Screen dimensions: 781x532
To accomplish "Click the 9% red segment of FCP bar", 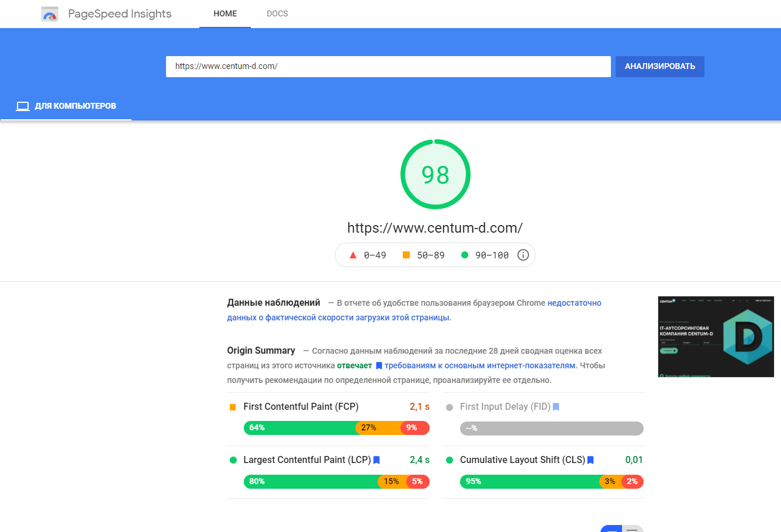I will point(415,428).
